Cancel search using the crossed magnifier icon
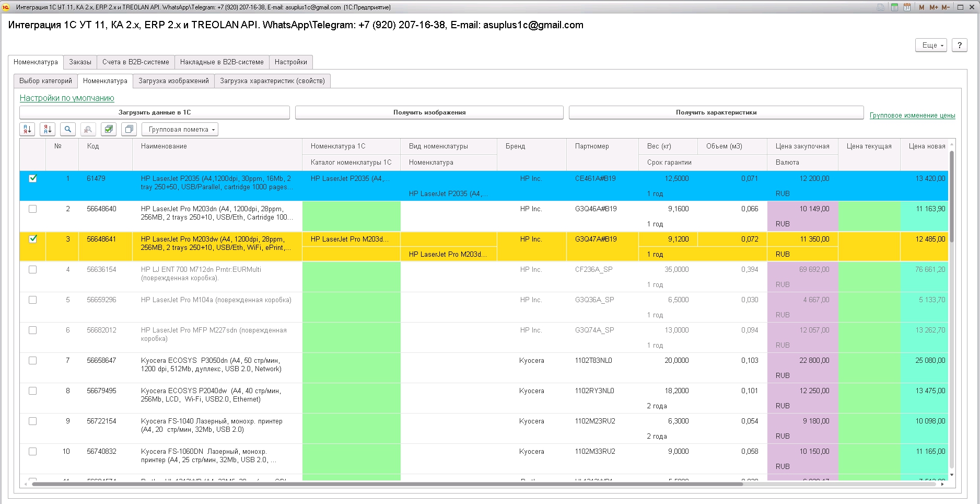 [x=88, y=129]
